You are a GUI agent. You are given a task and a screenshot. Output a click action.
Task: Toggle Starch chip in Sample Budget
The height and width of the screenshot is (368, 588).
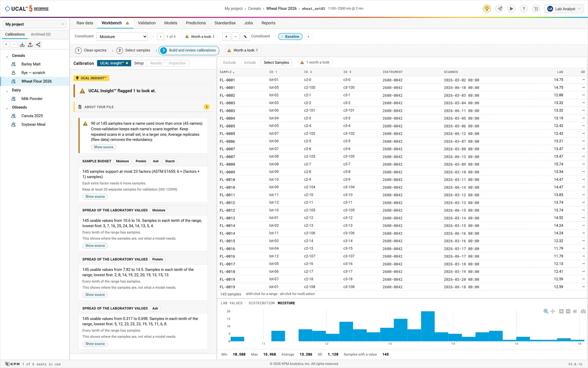click(x=170, y=161)
